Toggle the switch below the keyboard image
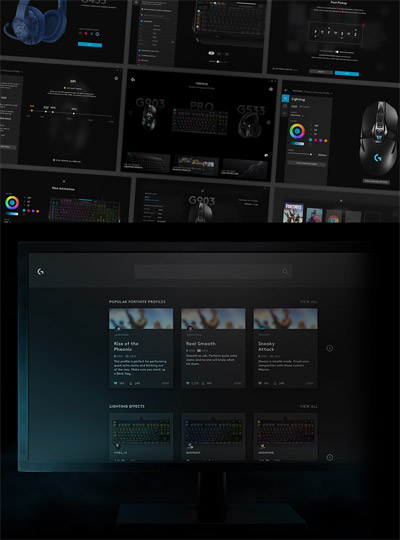This screenshot has width=400, height=540. coord(218,62)
